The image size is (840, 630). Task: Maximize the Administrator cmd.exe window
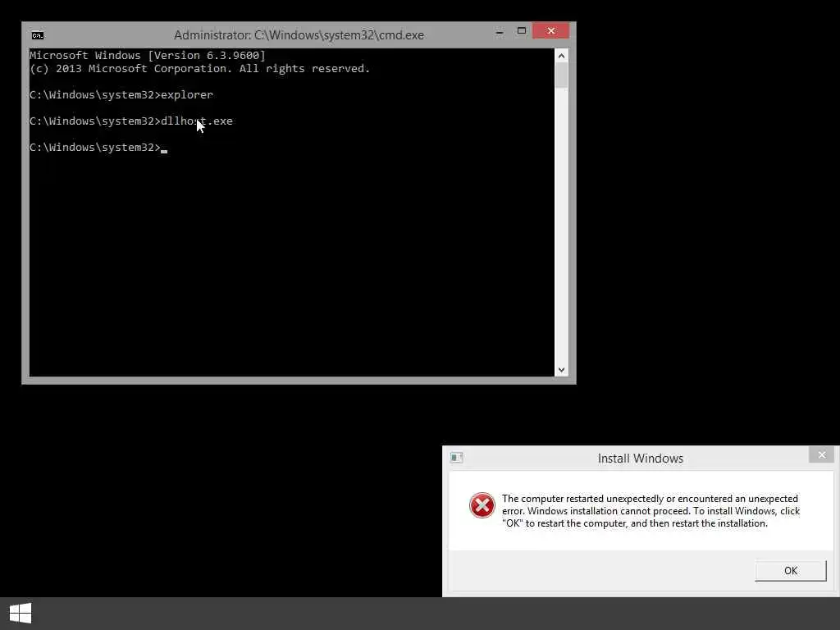pos(521,31)
